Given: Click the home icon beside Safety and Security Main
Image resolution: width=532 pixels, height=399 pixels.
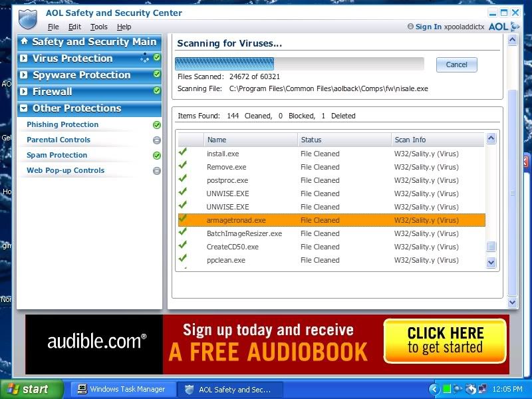Looking at the screenshot, I should click(x=25, y=41).
